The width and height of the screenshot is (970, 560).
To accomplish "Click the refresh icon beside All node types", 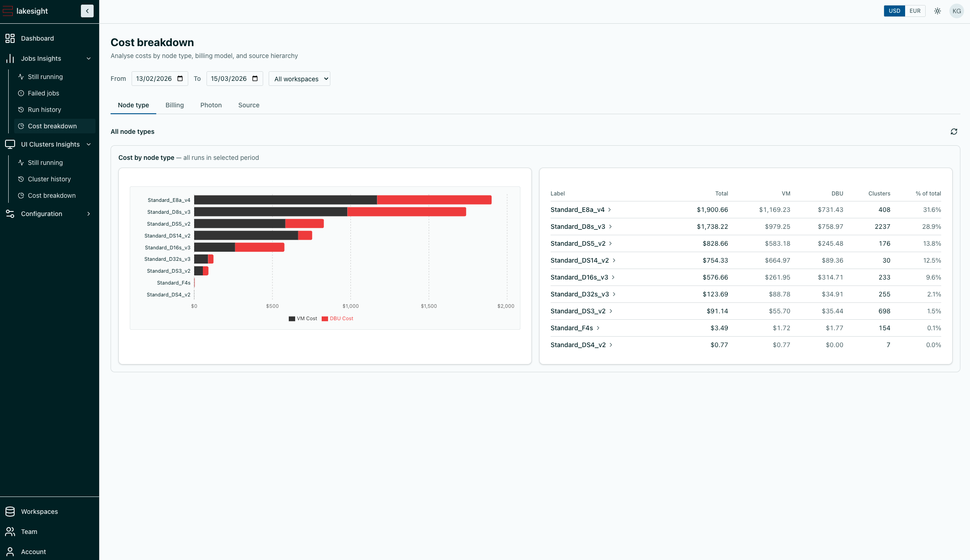I will 954,132.
